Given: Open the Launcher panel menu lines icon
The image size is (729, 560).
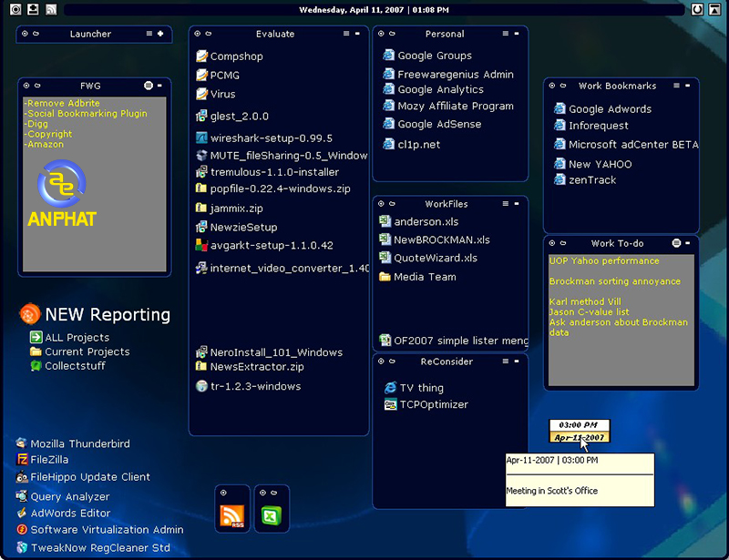Looking at the screenshot, I should click(149, 34).
